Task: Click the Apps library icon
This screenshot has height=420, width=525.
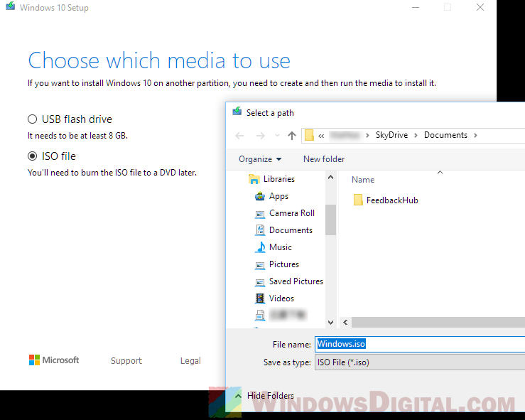Action: pyautogui.click(x=260, y=196)
